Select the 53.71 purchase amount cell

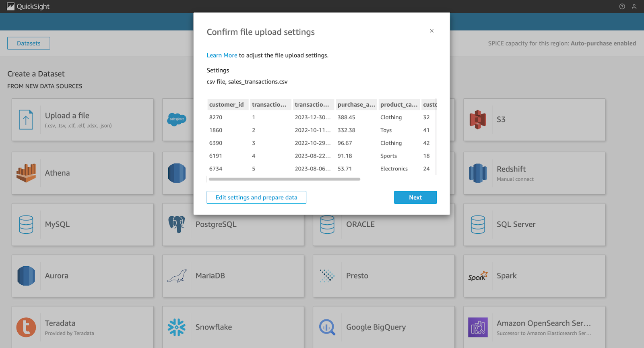(x=345, y=169)
